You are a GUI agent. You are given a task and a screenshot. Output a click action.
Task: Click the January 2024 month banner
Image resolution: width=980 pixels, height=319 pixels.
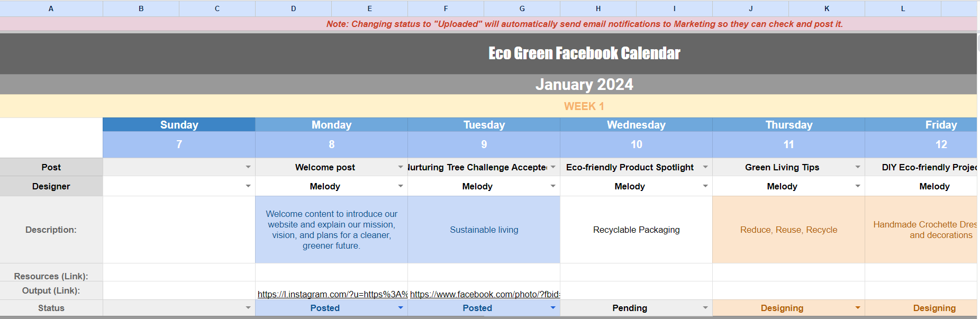tap(584, 85)
